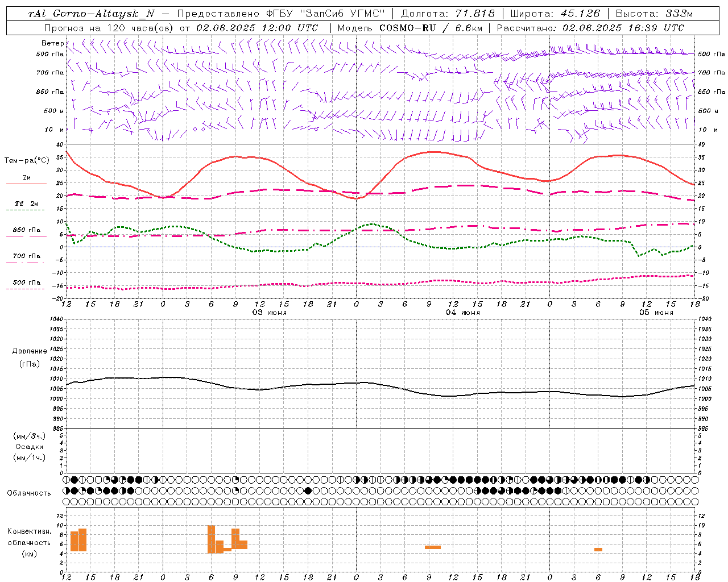Click the Тем-ра(°C) axis title
The image size is (728, 582).
27,161
